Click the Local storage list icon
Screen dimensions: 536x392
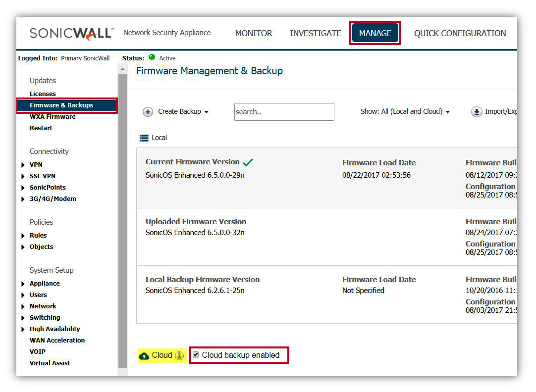pos(144,138)
